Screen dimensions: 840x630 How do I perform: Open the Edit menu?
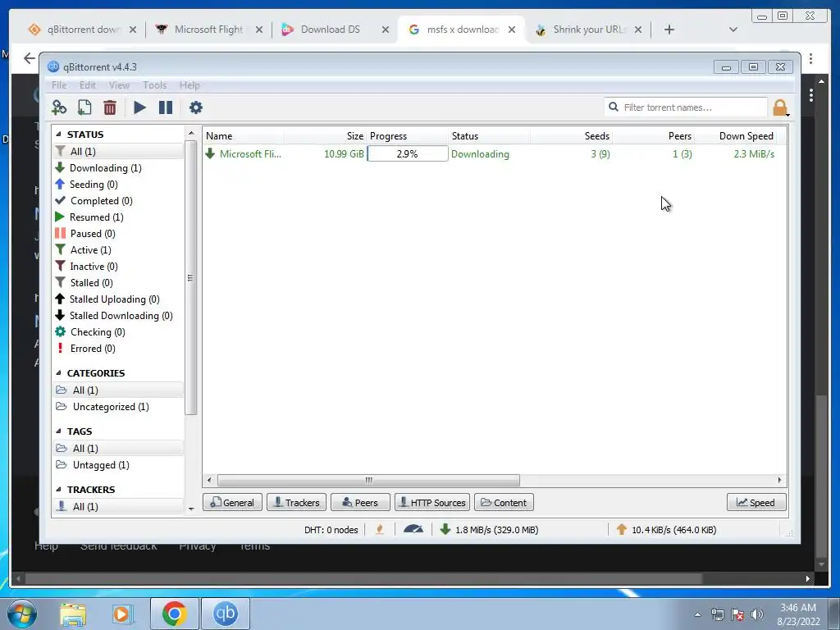coord(87,85)
